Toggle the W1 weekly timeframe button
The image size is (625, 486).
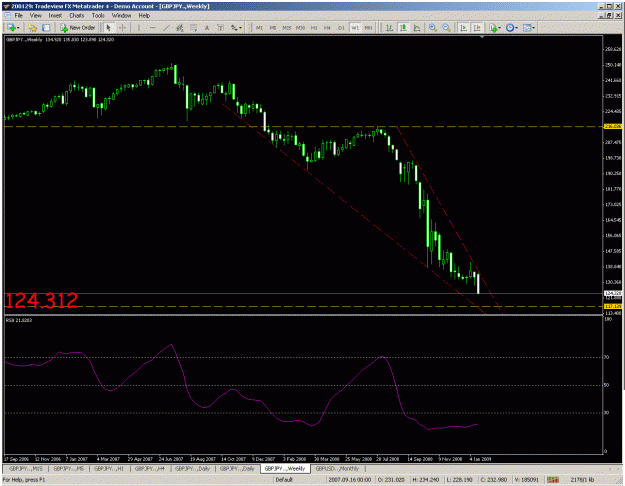[x=355, y=28]
